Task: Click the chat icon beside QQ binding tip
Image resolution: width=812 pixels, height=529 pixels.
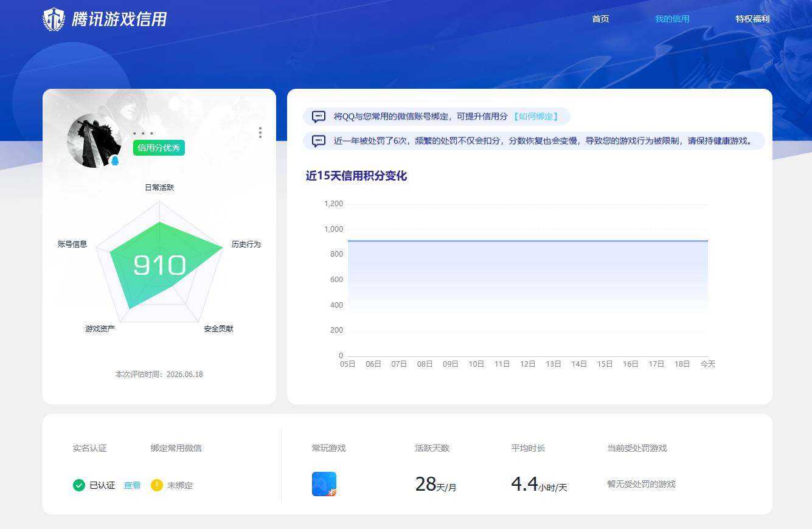Action: [319, 117]
